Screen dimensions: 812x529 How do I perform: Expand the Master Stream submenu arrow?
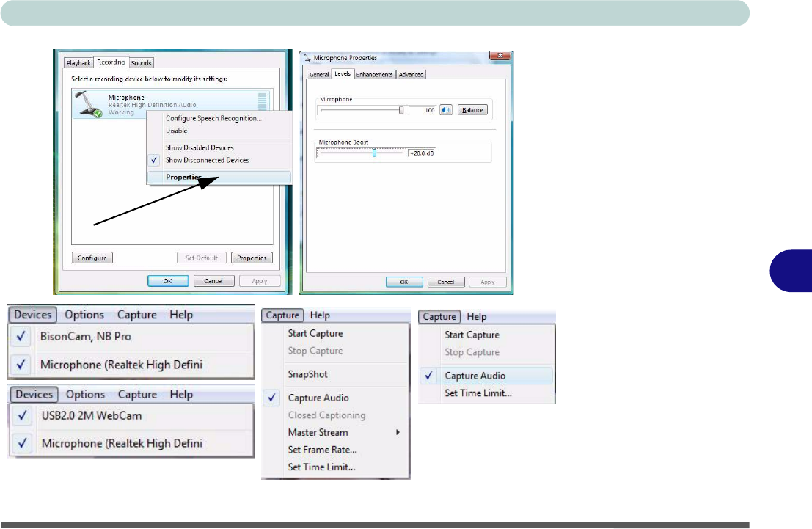tap(398, 432)
